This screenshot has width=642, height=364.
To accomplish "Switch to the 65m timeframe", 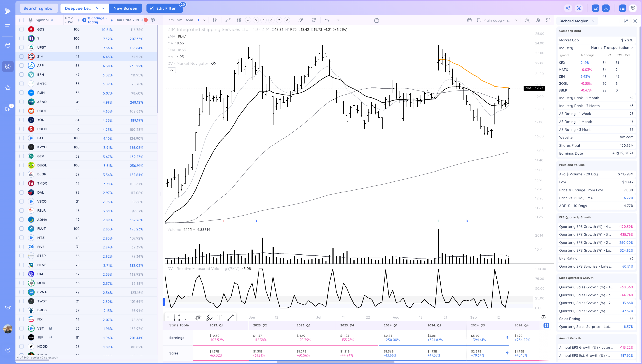I will coord(189,20).
